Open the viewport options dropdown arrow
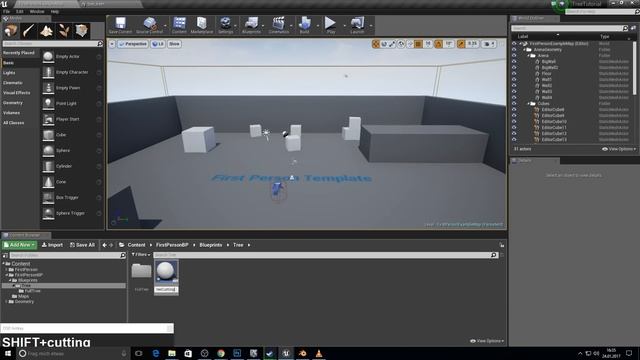The height and width of the screenshot is (360, 640). (x=112, y=44)
